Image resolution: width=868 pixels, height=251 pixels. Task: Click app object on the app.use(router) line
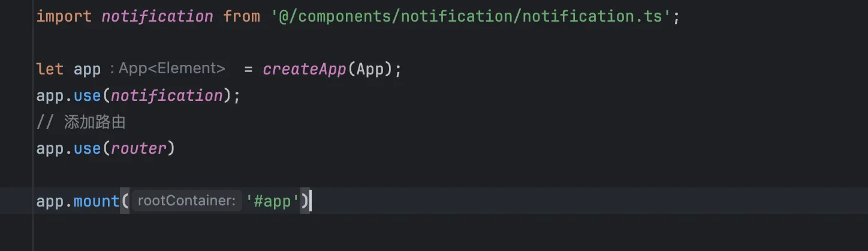pyautogui.click(x=50, y=148)
